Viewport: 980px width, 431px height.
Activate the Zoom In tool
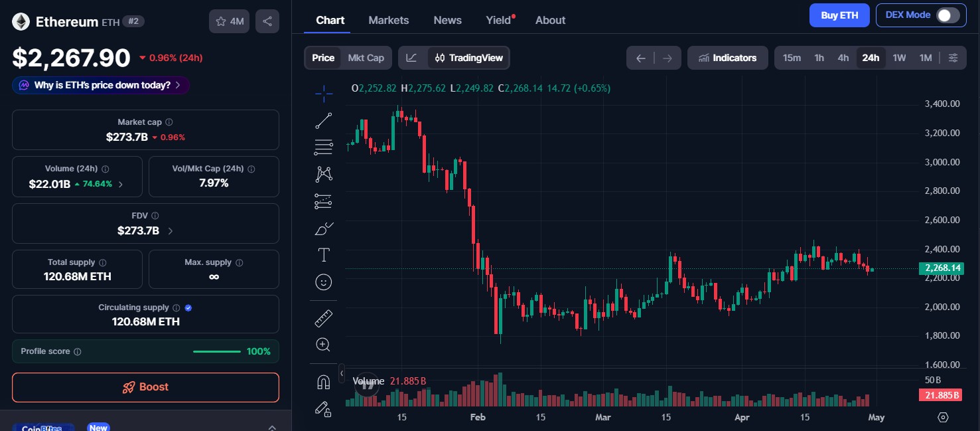[323, 344]
